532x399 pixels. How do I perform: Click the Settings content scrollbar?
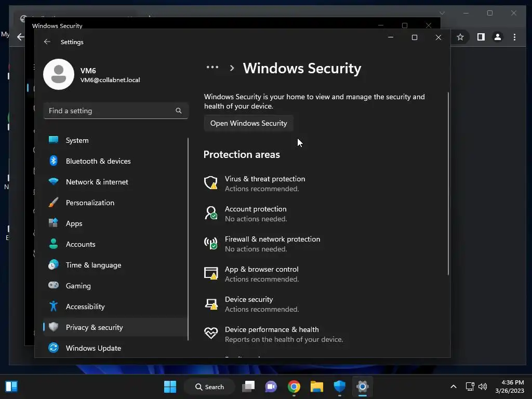tap(448, 183)
